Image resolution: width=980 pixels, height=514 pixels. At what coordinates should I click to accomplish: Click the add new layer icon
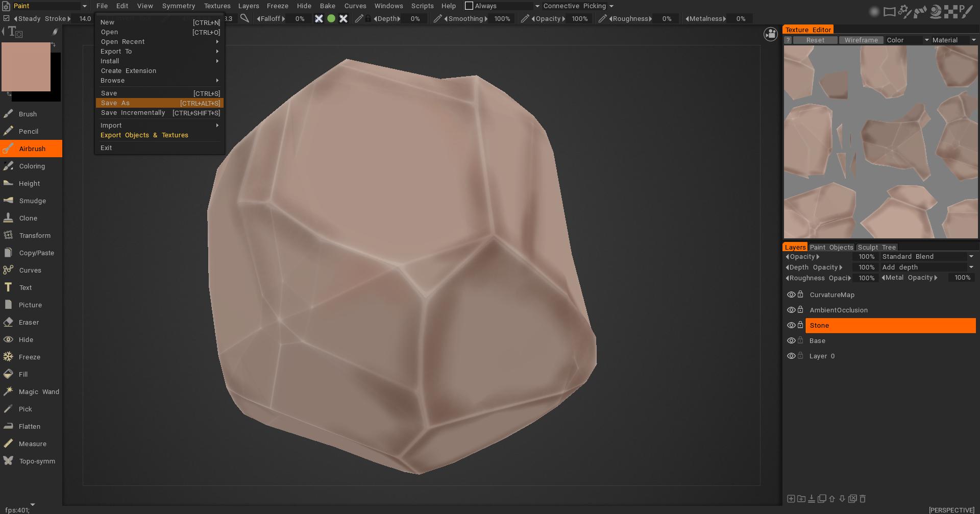click(791, 499)
